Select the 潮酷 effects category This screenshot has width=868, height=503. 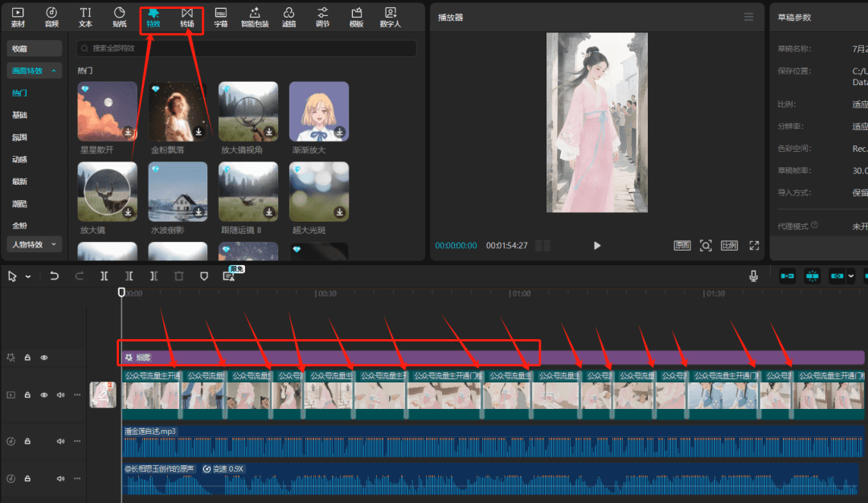coord(19,203)
